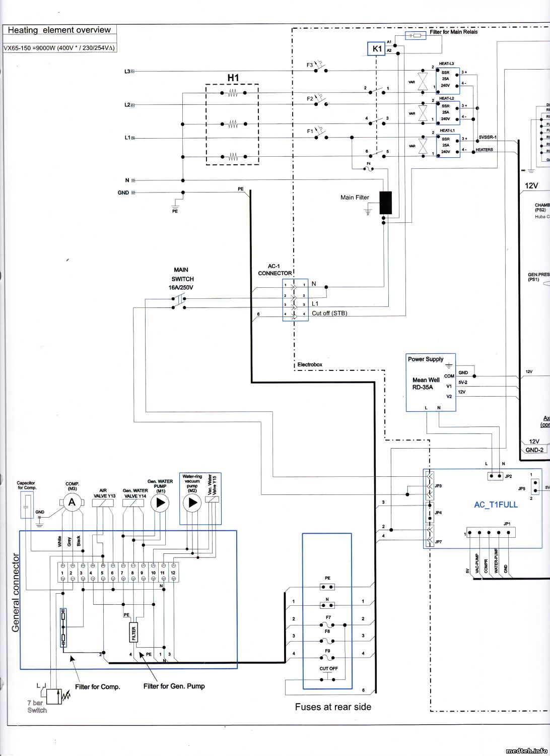
Task: Select the black Main Filter block
Action: pyautogui.click(x=385, y=203)
